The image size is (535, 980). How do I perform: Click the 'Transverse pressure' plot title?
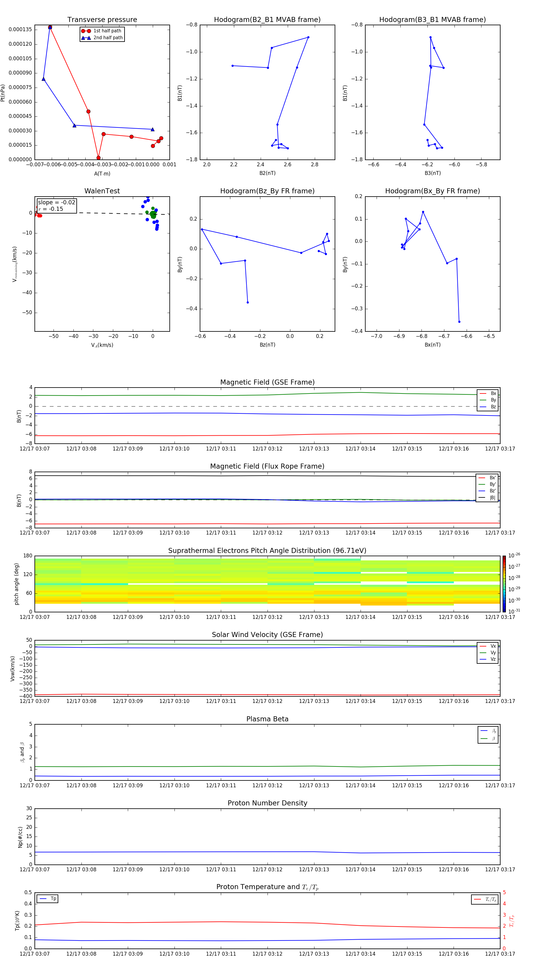[102, 19]
